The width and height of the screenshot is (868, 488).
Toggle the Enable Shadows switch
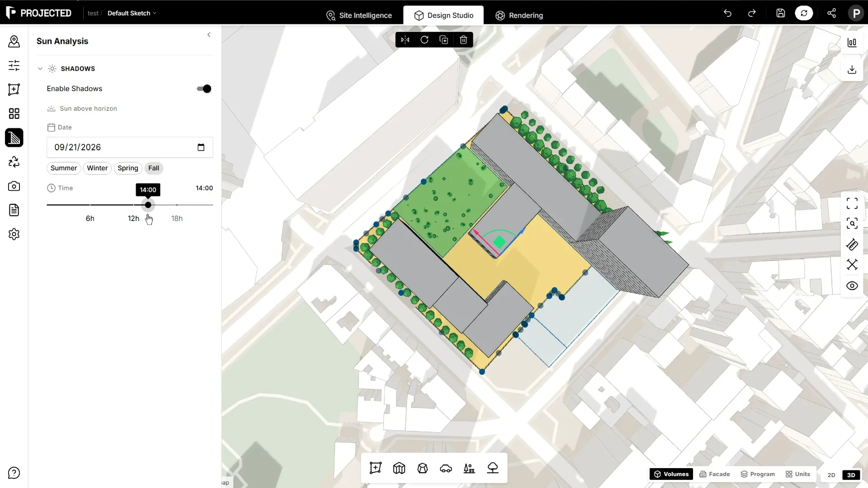click(x=204, y=89)
